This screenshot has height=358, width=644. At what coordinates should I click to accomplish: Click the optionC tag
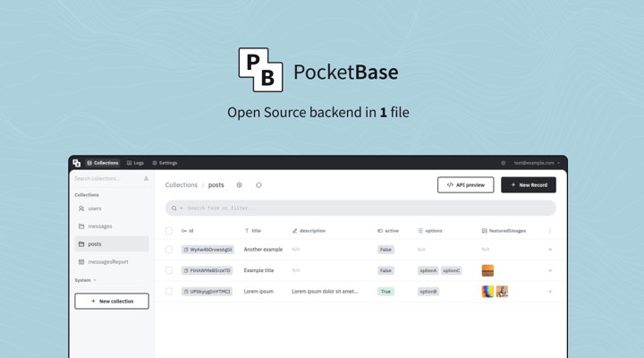452,270
